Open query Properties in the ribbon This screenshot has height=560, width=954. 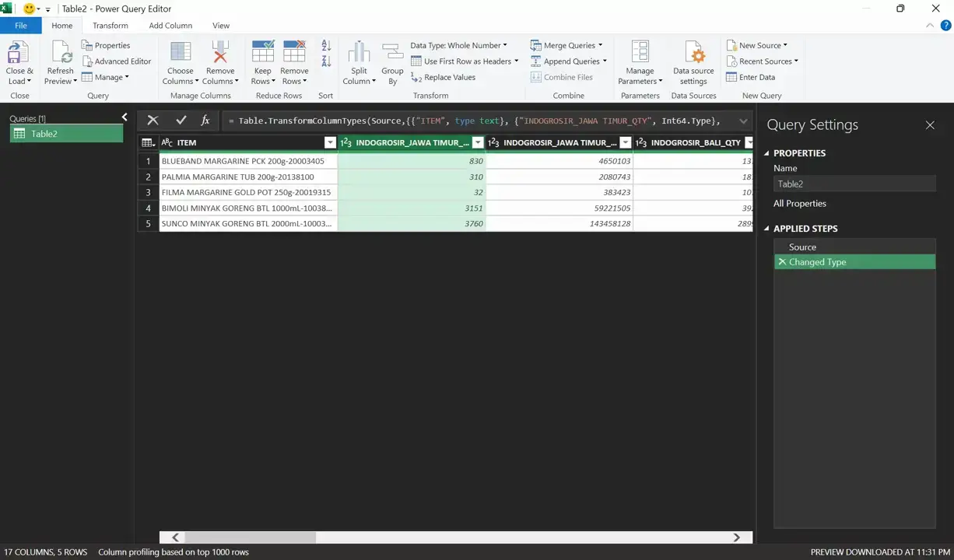point(106,45)
